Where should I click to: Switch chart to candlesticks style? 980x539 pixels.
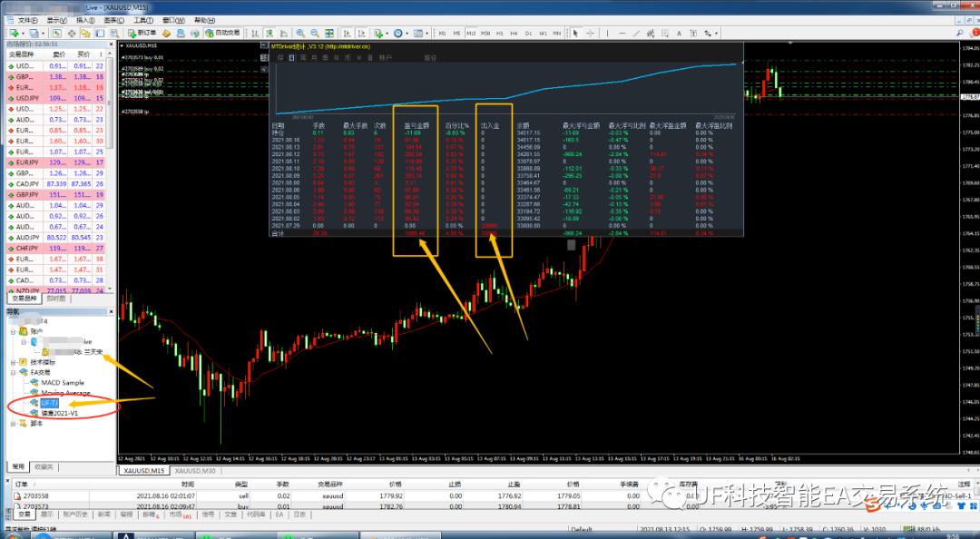tap(269, 33)
